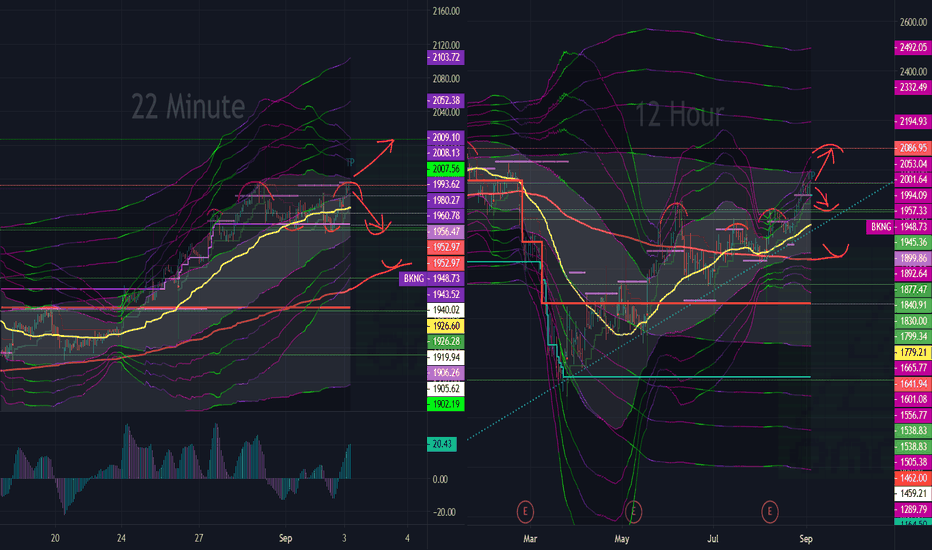Click the 1906.26 price label
The width and height of the screenshot is (932, 550).
[445, 373]
